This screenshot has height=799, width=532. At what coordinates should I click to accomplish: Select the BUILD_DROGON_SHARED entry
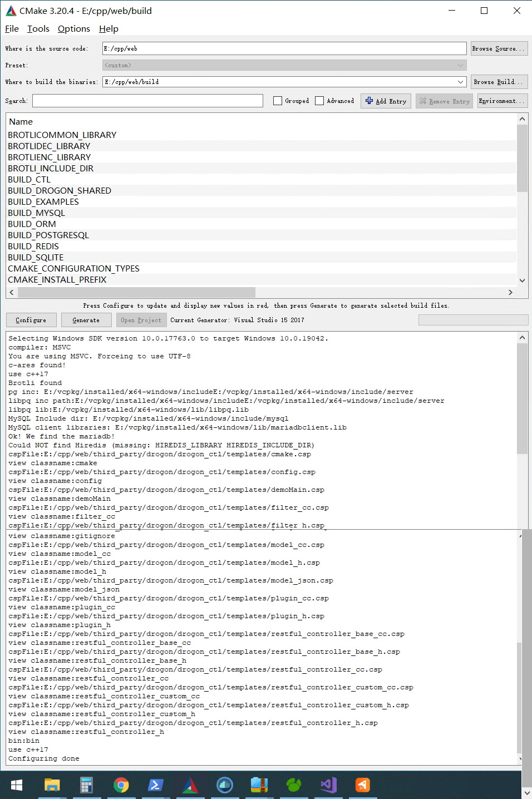coord(60,190)
